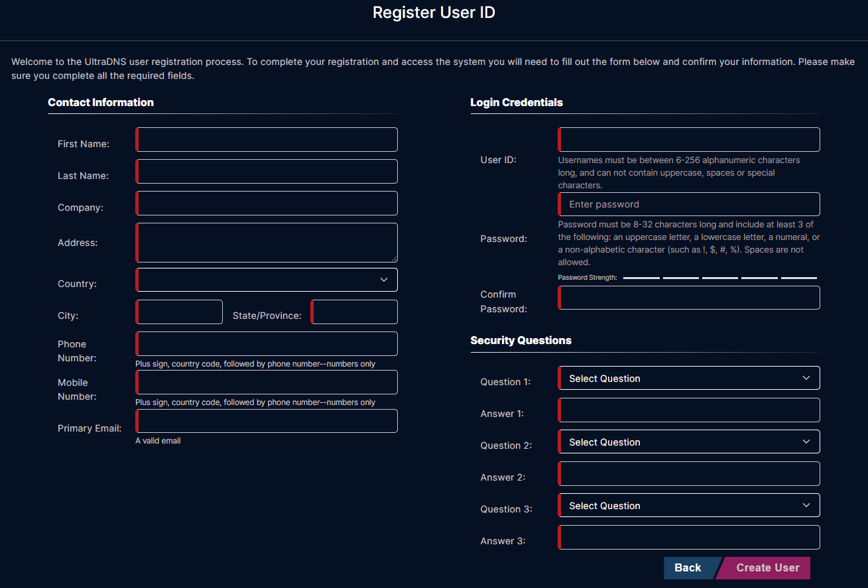
Task: Select the Confirm Password field
Action: [x=689, y=298]
